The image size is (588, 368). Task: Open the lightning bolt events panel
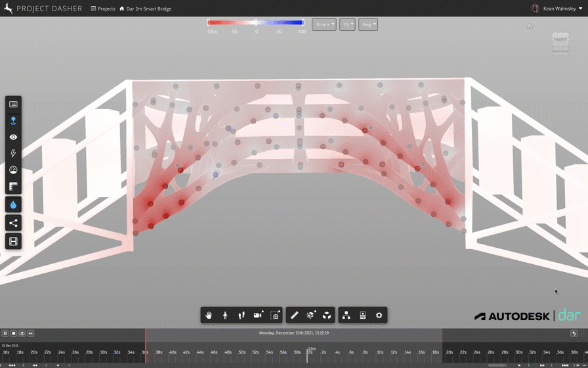pos(13,154)
